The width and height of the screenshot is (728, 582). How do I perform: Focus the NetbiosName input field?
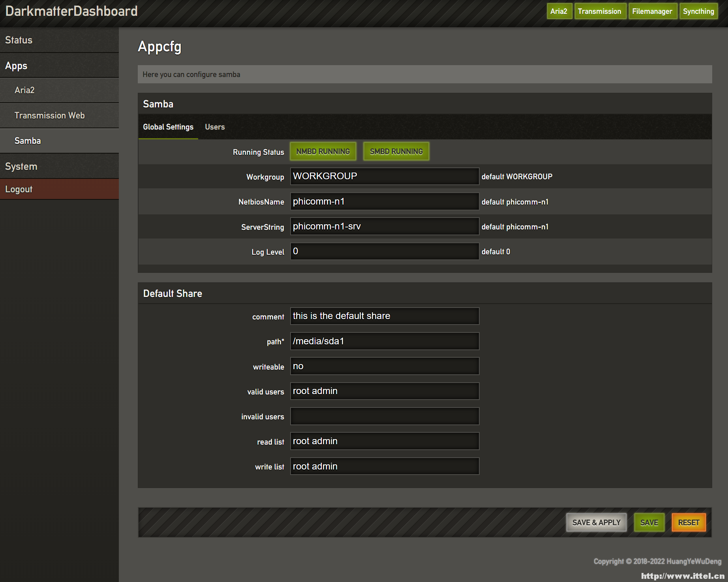click(385, 201)
